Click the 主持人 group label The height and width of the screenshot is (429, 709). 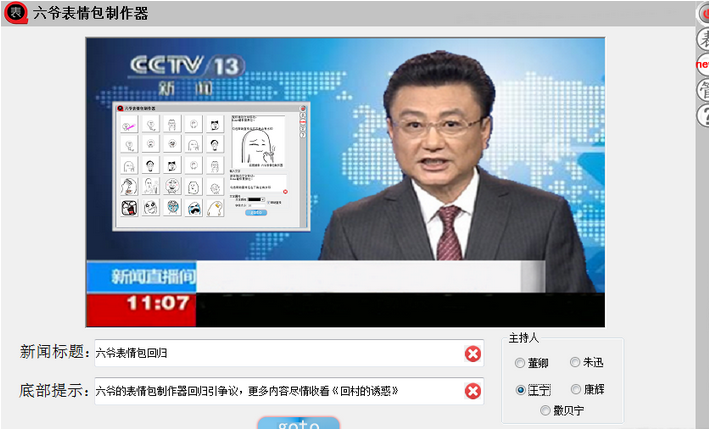(524, 338)
